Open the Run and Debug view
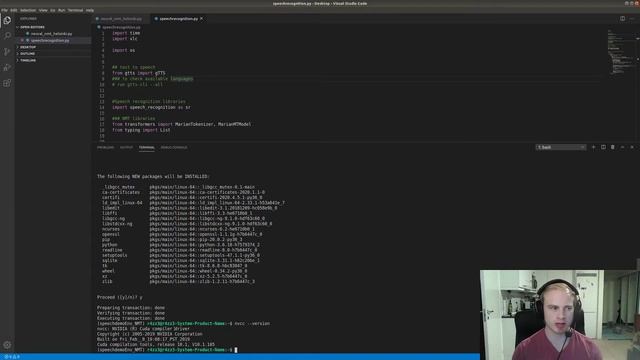The width and height of the screenshot is (640, 360). pos(7,67)
